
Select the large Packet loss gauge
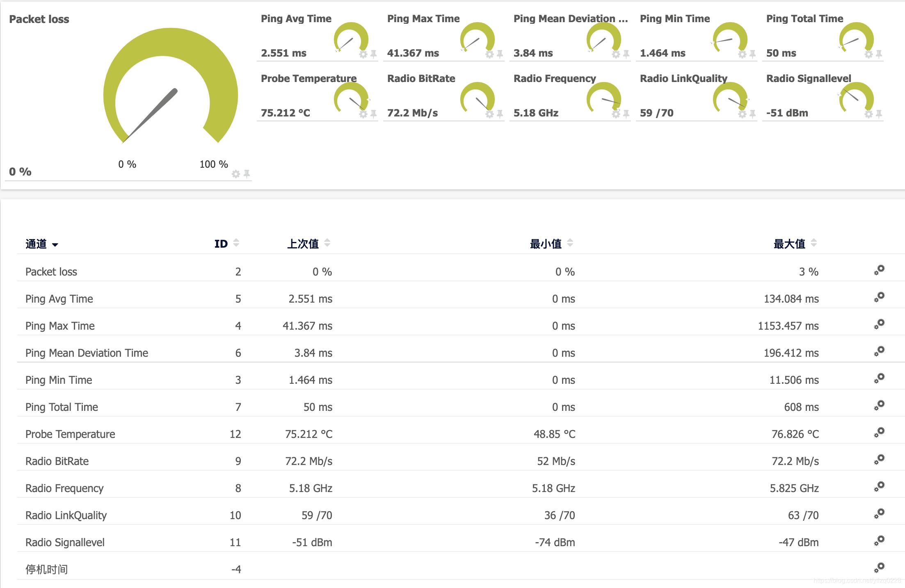click(171, 86)
